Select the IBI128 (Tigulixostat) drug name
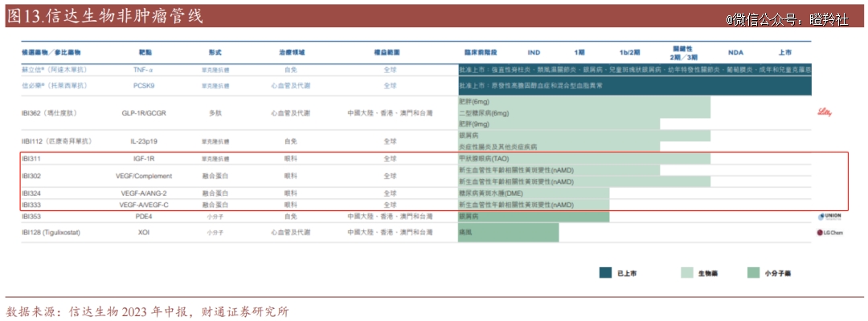 point(51,233)
